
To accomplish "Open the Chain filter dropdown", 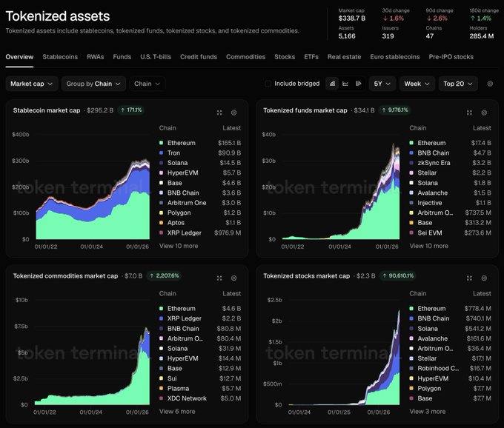I will pyautogui.click(x=147, y=84).
